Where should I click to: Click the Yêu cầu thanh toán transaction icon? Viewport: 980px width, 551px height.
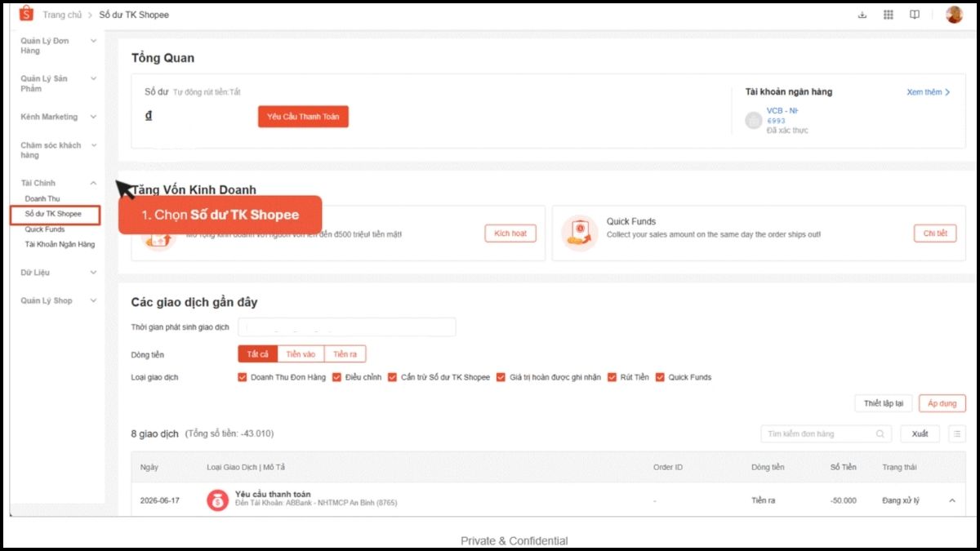[x=217, y=500]
